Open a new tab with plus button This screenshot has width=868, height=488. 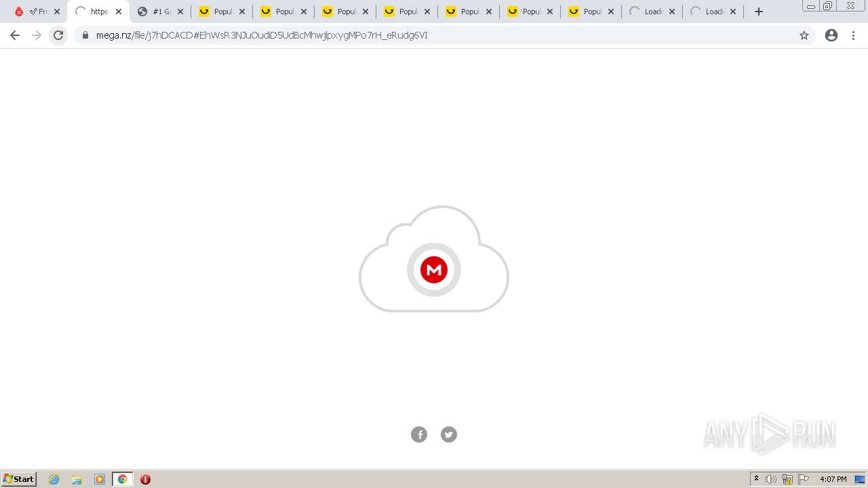pyautogui.click(x=759, y=12)
